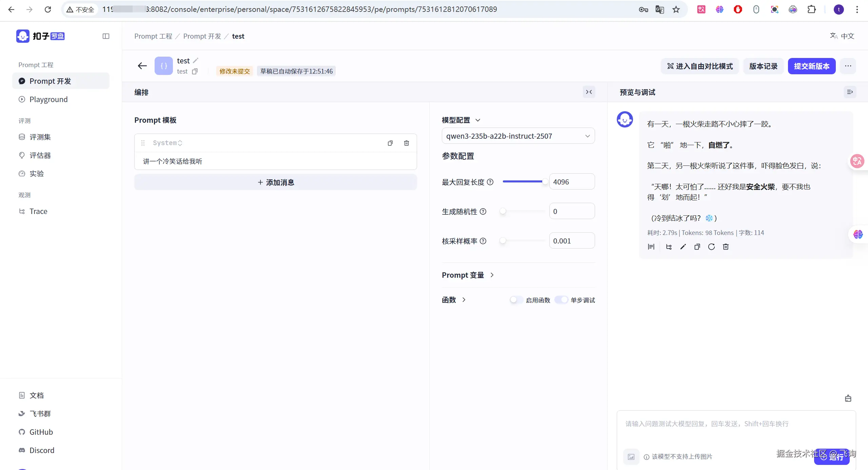
Task: Click 添加消息 to add a message
Action: [275, 182]
